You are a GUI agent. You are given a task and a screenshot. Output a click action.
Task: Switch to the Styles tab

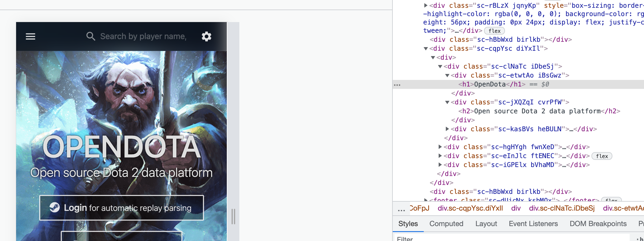(x=408, y=224)
